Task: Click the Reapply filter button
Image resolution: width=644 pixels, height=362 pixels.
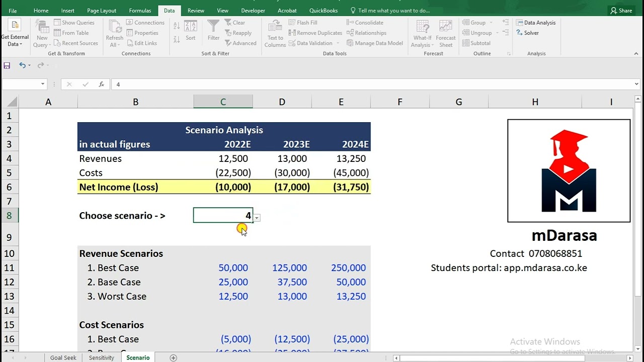Action: [238, 33]
